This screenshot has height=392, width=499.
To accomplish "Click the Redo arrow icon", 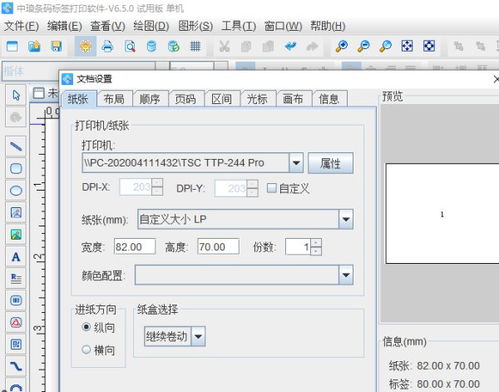I will pos(312,46).
